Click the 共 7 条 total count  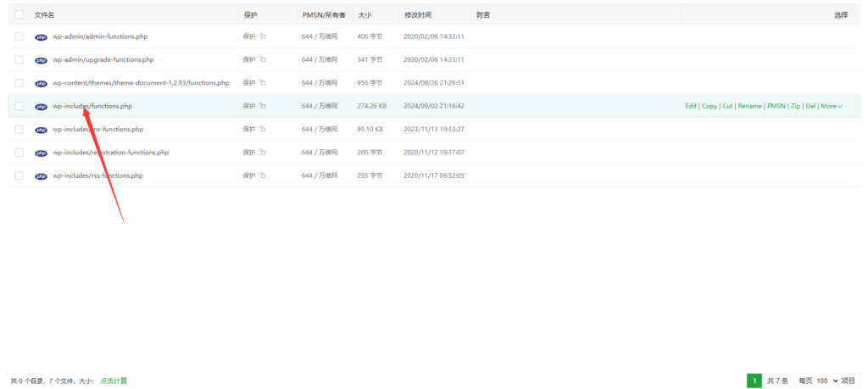coord(777,381)
